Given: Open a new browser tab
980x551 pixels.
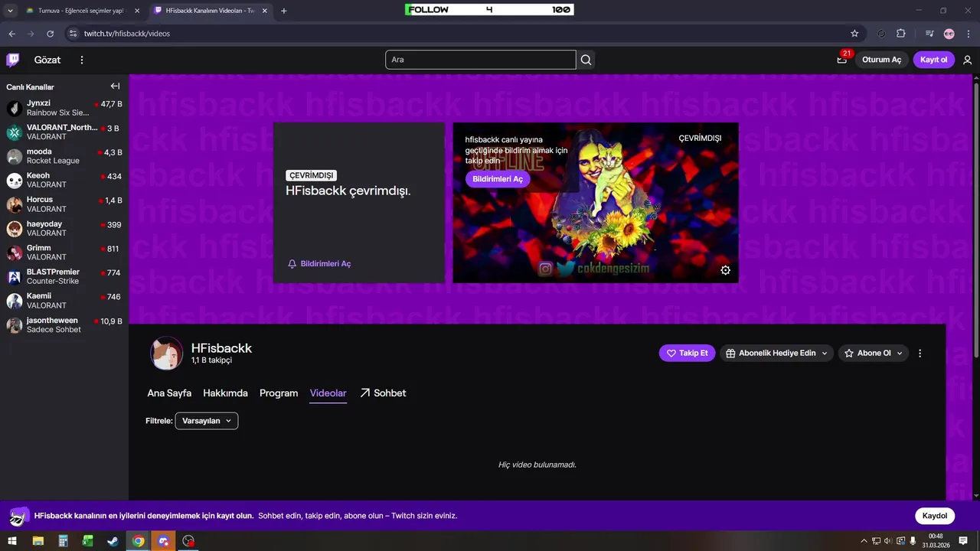Looking at the screenshot, I should [x=283, y=11].
